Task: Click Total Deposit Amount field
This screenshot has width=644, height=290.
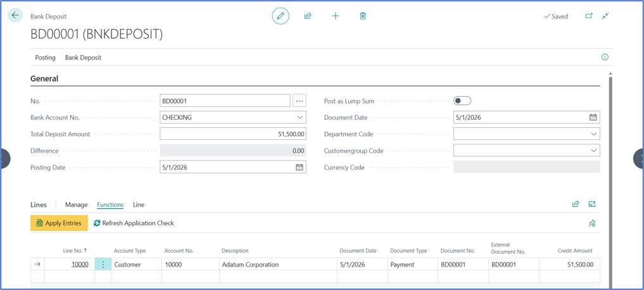Action: point(233,134)
